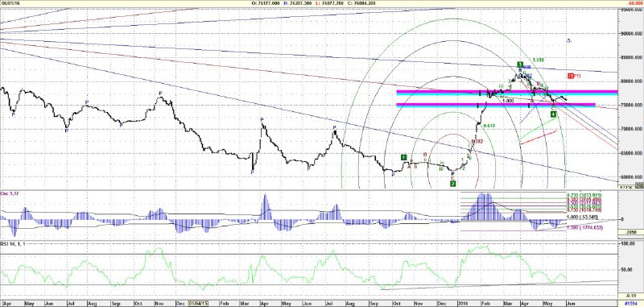Viewport: 644px width, 307px height.
Task: Click the red -60.000 change value
Action: [x=635, y=3]
